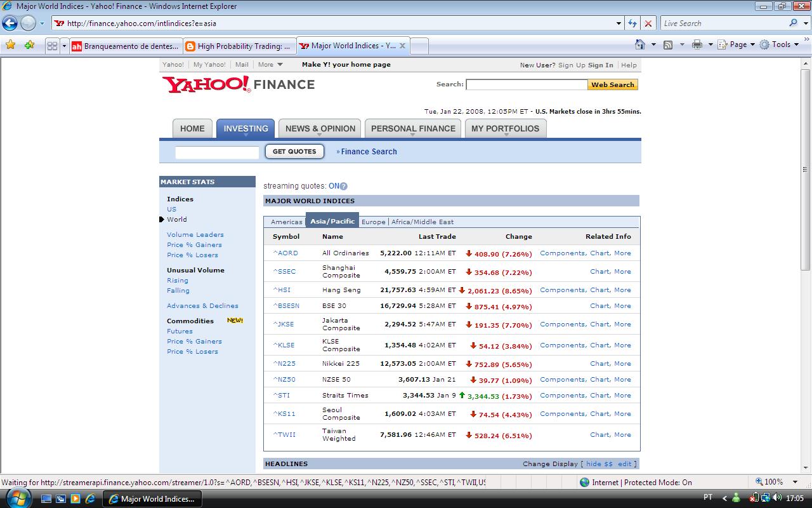812x508 pixels.
Task: Open the More dropdown in Yahoo top bar
Action: point(270,65)
